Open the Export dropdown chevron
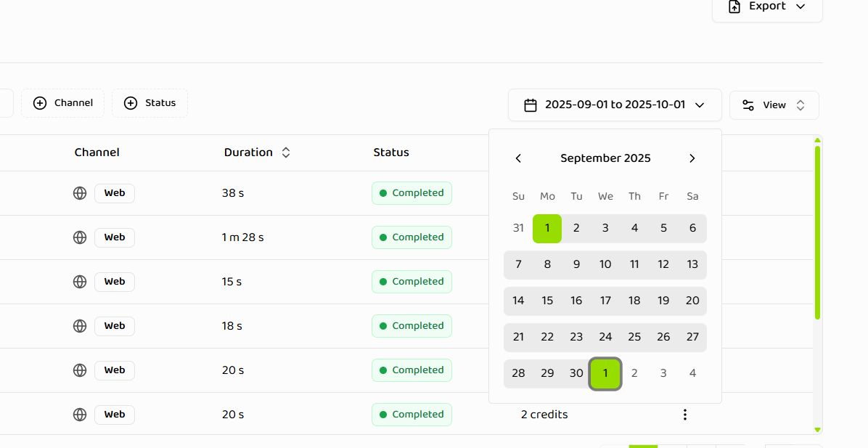 tap(801, 6)
